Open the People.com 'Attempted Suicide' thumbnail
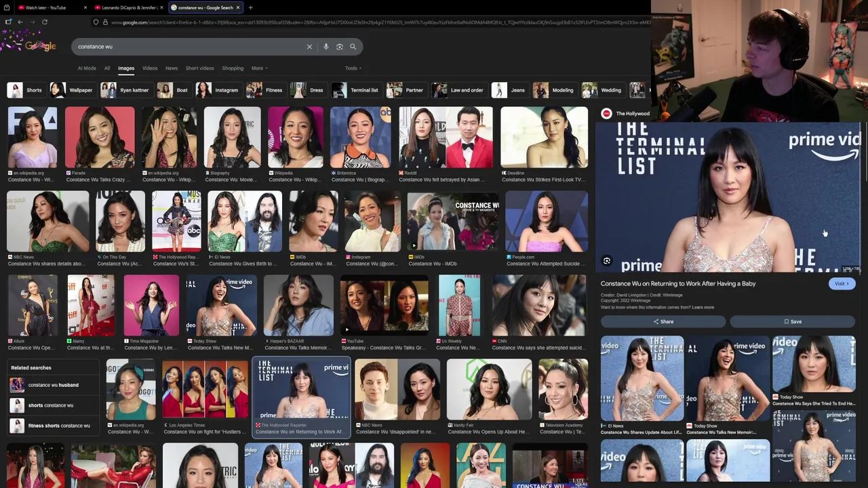868x488 pixels. (x=547, y=222)
